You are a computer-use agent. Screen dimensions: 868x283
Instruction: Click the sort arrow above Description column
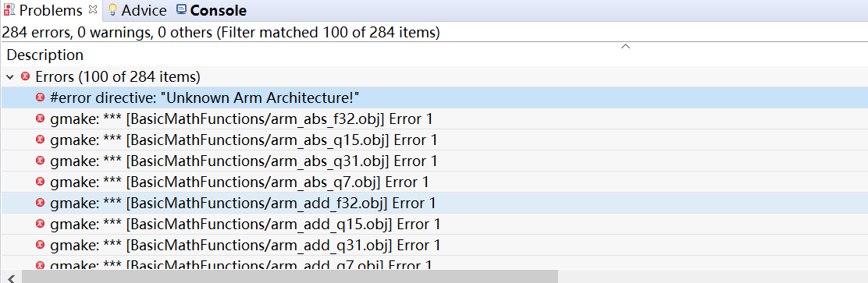[x=625, y=47]
